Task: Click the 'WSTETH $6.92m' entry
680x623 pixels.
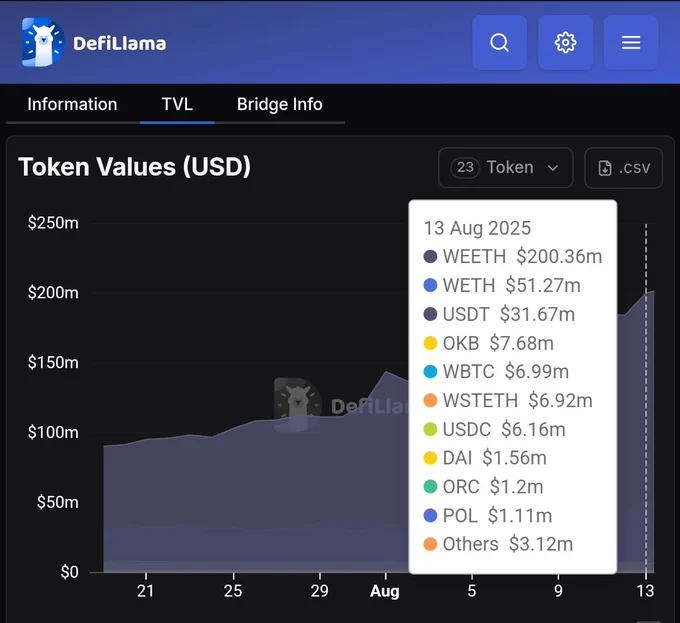Action: (508, 400)
